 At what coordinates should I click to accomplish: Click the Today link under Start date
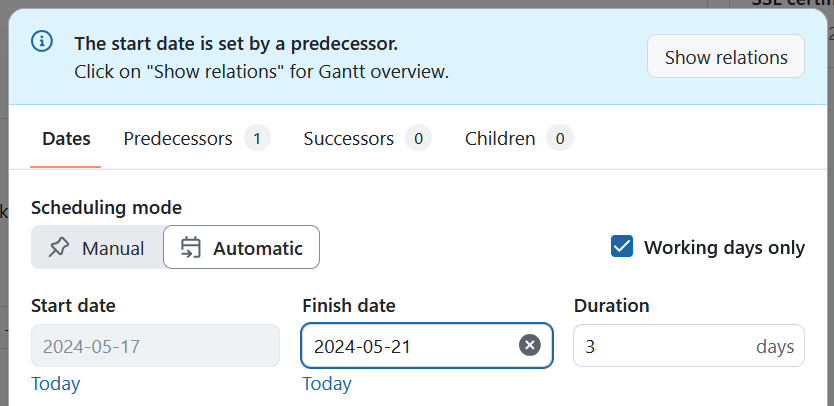point(56,384)
